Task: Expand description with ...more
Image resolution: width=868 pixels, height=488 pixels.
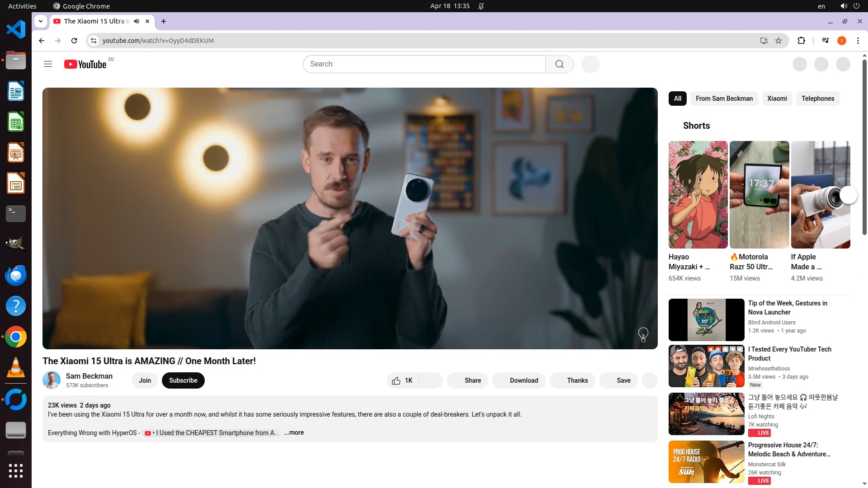Action: (x=294, y=432)
